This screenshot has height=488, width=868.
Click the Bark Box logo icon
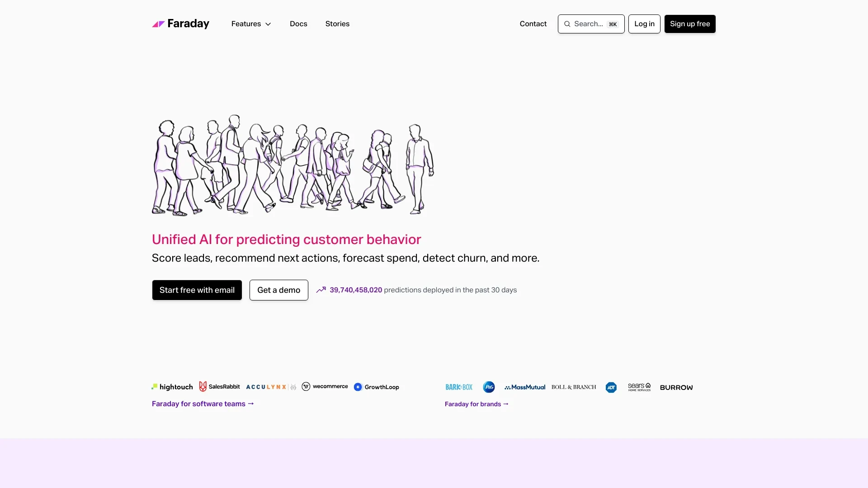pyautogui.click(x=459, y=387)
